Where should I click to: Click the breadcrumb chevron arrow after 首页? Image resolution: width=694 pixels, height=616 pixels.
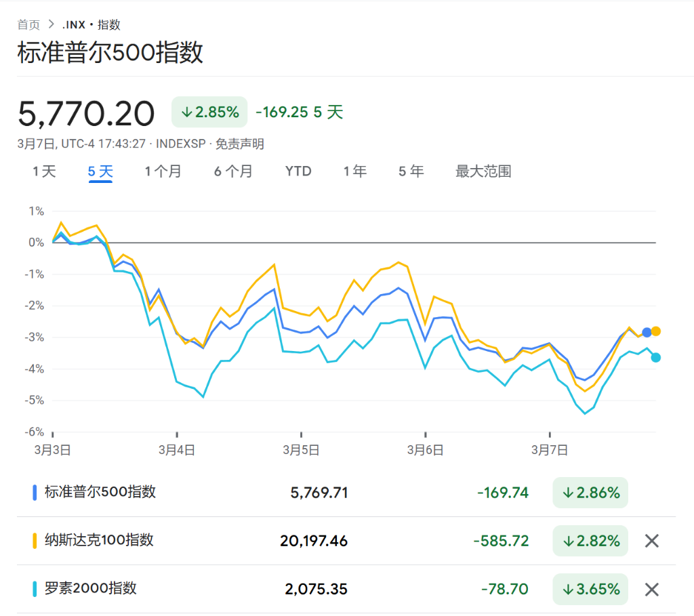click(x=51, y=25)
